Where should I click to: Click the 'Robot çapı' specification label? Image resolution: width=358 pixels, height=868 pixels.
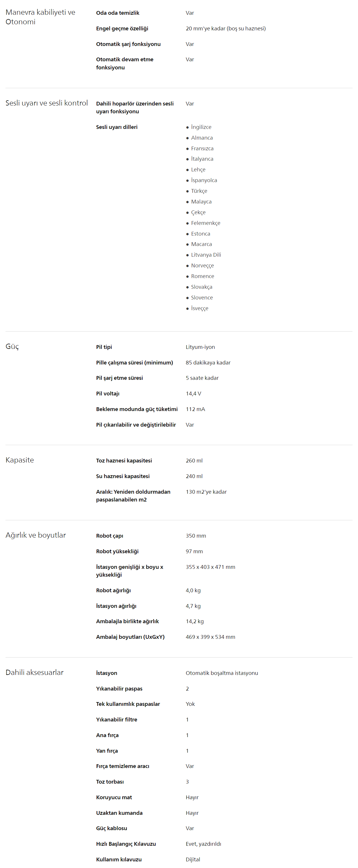(110, 536)
